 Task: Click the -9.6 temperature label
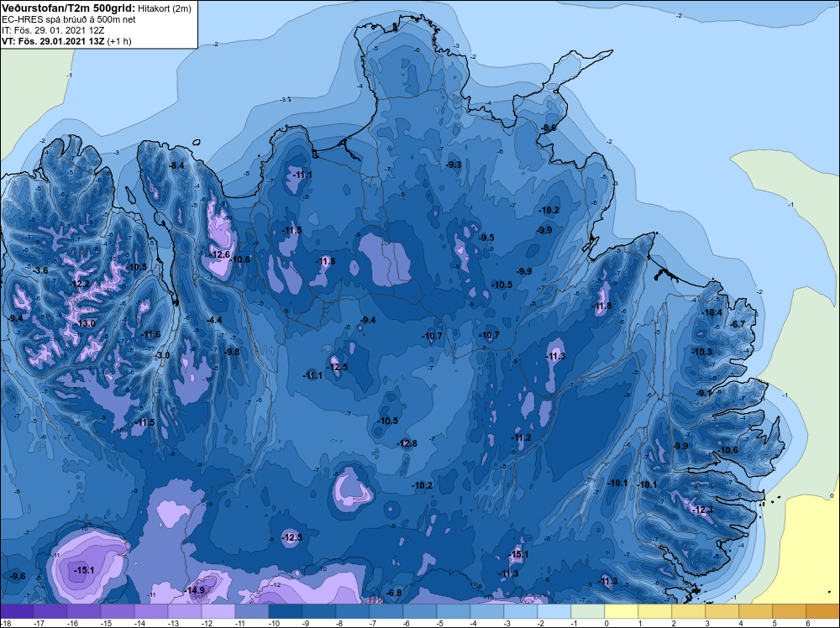click(18, 576)
